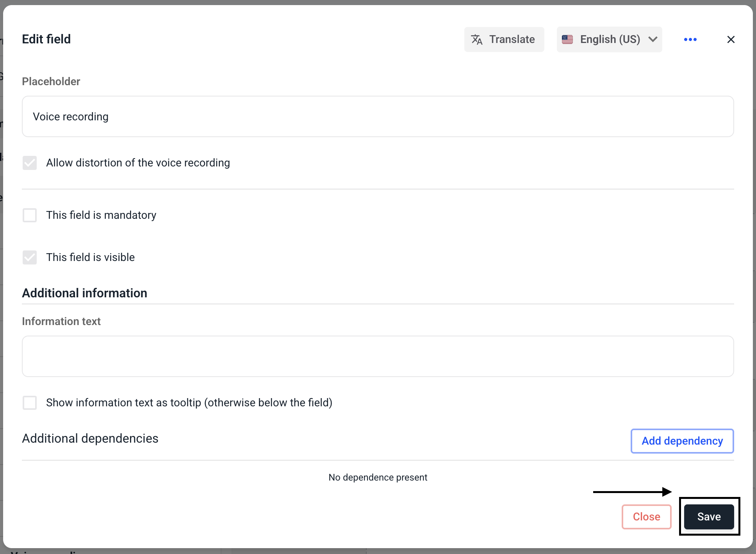Click the This field is visible label

(x=90, y=257)
